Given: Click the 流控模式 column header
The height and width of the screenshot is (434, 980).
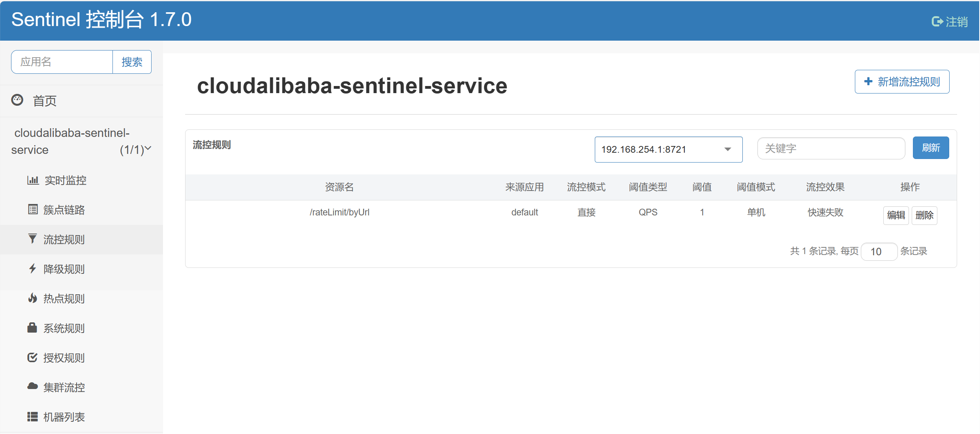Looking at the screenshot, I should point(586,187).
